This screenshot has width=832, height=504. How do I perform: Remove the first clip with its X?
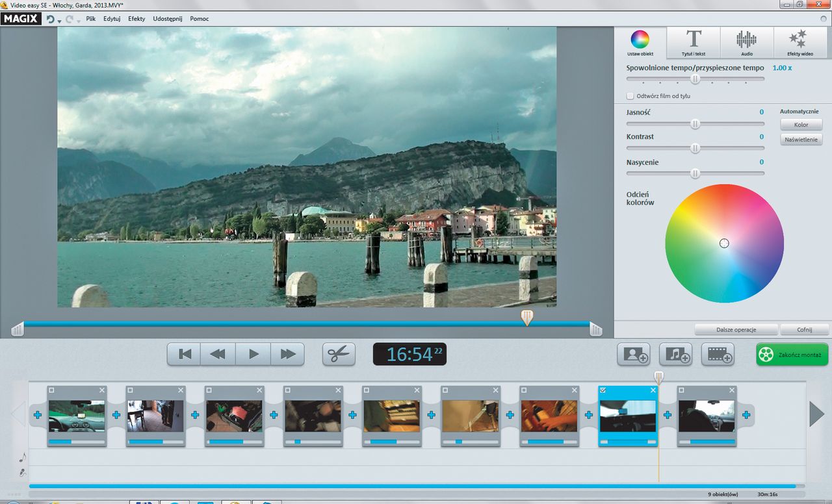tap(102, 390)
